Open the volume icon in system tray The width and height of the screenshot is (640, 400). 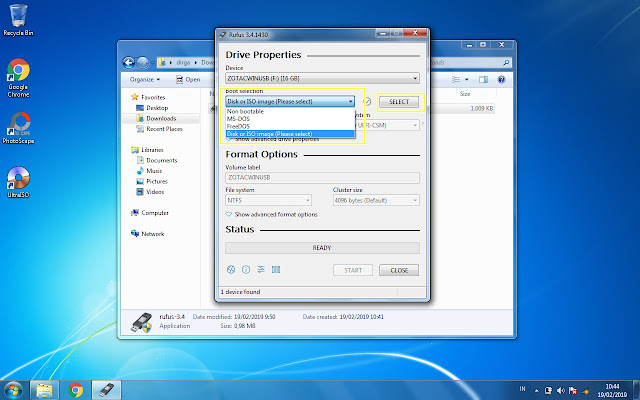tap(561, 391)
